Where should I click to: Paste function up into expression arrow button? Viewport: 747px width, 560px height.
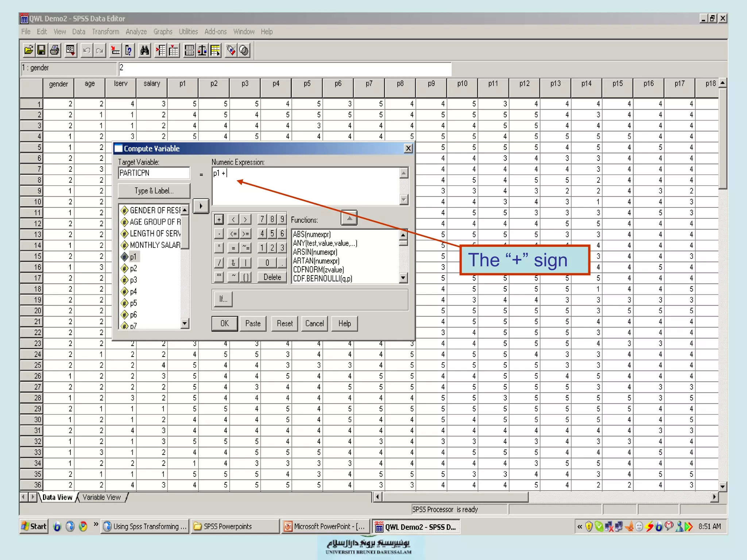(x=349, y=218)
